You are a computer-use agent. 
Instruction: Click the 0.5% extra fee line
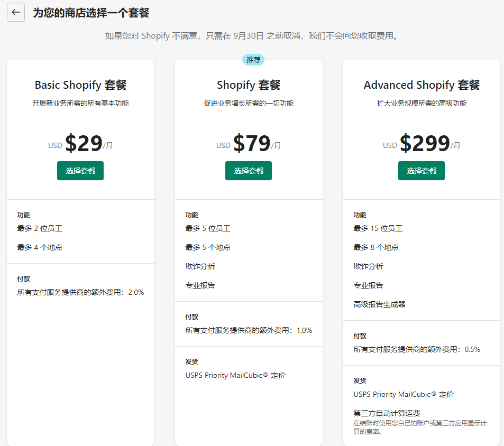(417, 349)
